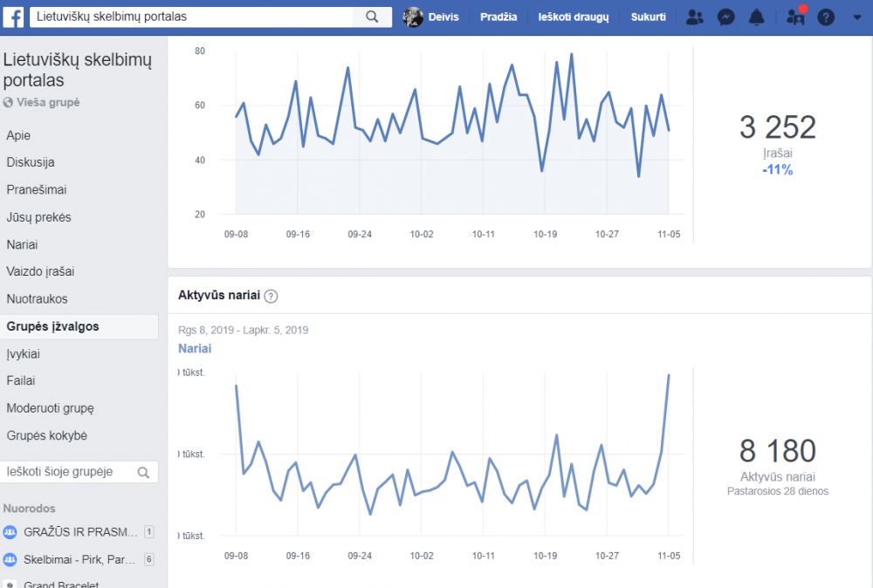Image resolution: width=873 pixels, height=588 pixels.
Task: Open notifications bell icon
Action: [x=757, y=17]
